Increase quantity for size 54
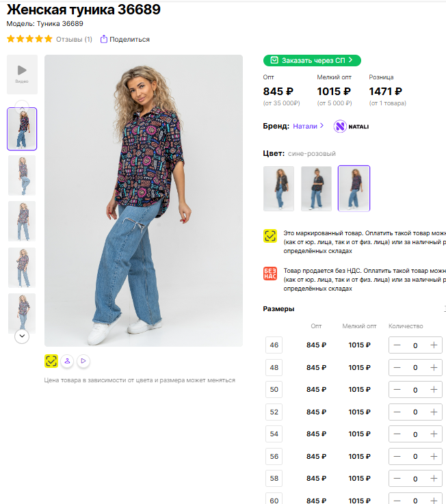The width and height of the screenshot is (446, 504). (434, 434)
